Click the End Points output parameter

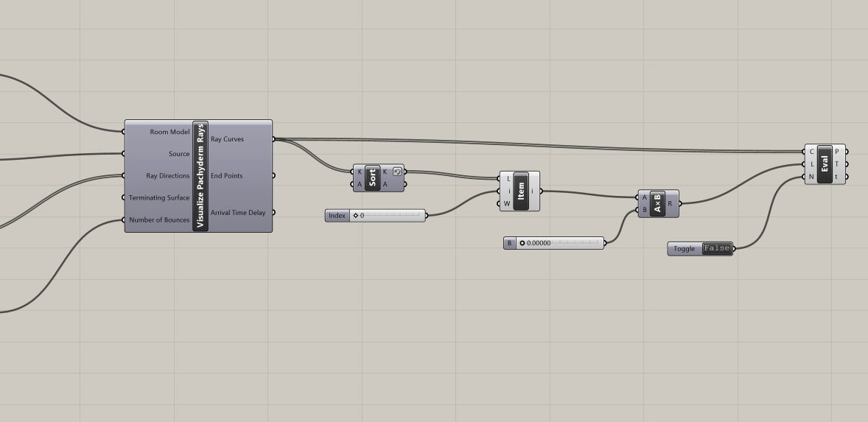pyautogui.click(x=226, y=176)
